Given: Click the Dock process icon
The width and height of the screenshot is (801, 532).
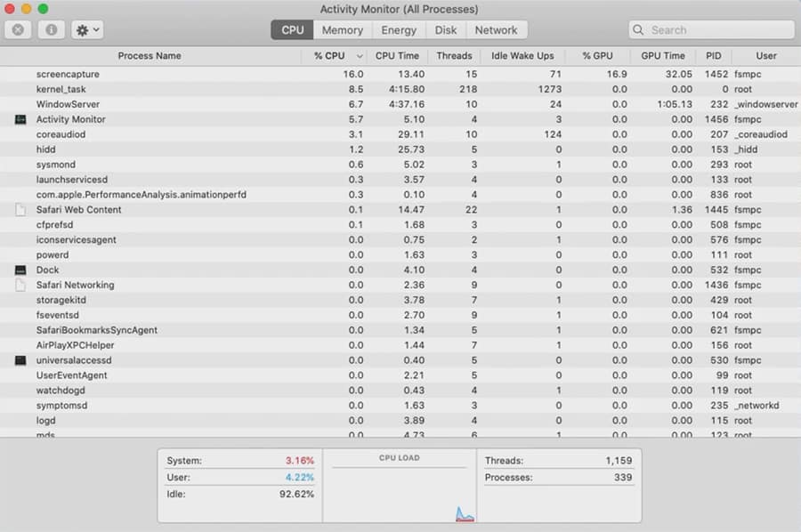Looking at the screenshot, I should click(20, 270).
